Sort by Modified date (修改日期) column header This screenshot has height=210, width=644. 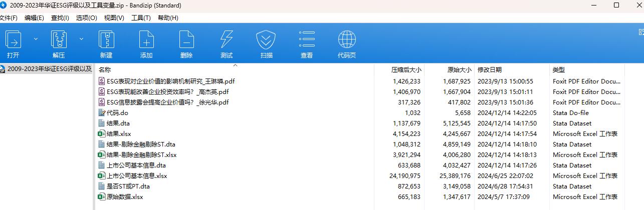coord(489,70)
